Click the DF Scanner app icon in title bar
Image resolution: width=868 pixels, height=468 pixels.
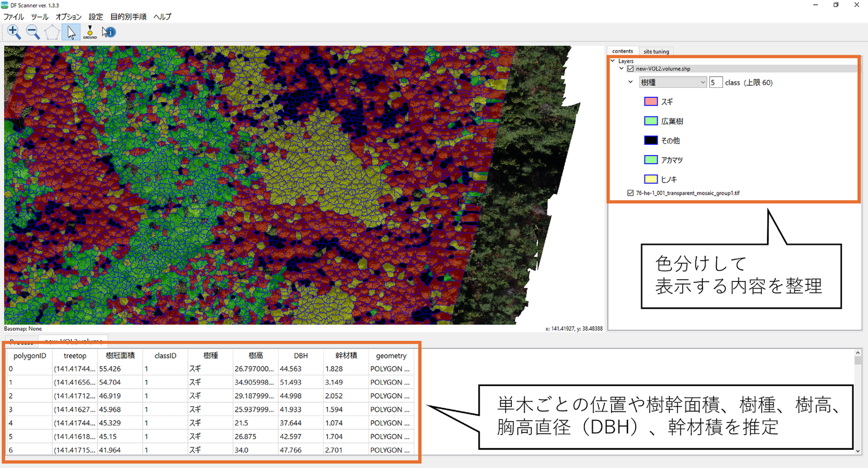[x=5, y=5]
